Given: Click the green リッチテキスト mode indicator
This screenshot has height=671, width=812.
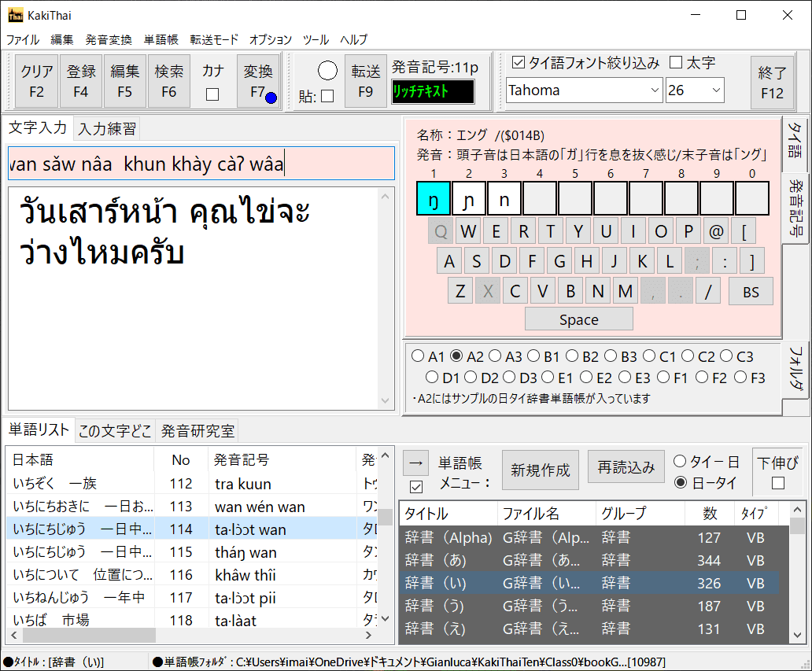Looking at the screenshot, I should pyautogui.click(x=433, y=91).
